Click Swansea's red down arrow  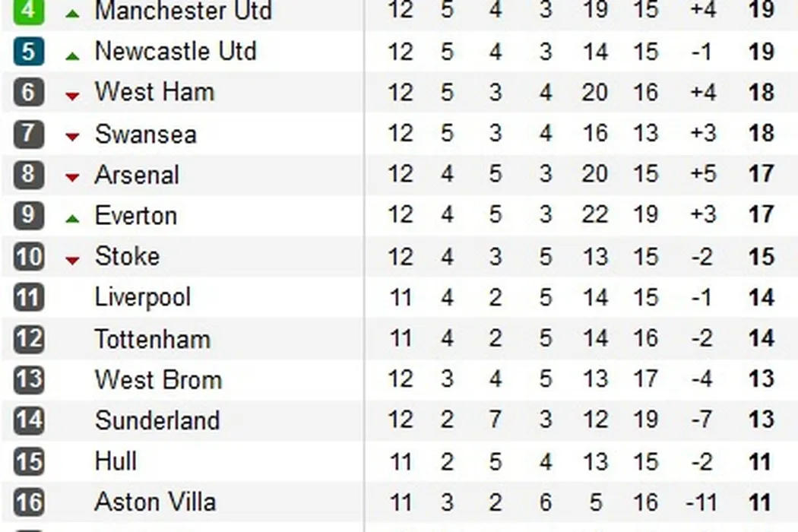(72, 137)
